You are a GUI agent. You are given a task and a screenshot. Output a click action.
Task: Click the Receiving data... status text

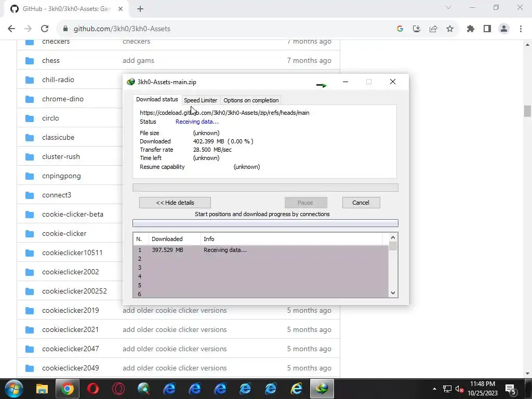pos(197,122)
